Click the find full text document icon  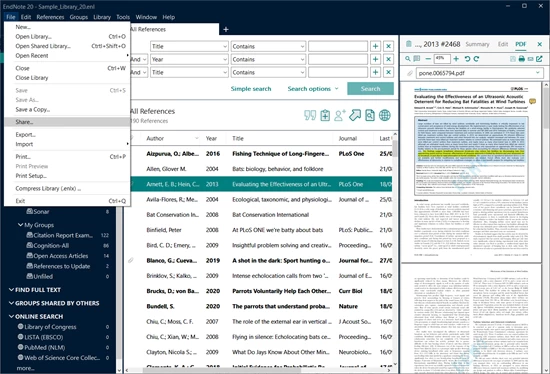point(370,115)
